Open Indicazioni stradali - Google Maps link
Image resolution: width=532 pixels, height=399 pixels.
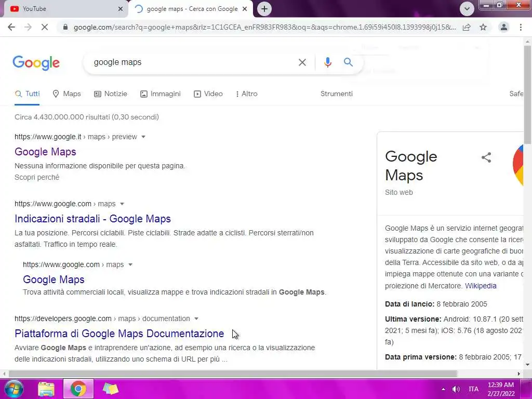tap(92, 219)
